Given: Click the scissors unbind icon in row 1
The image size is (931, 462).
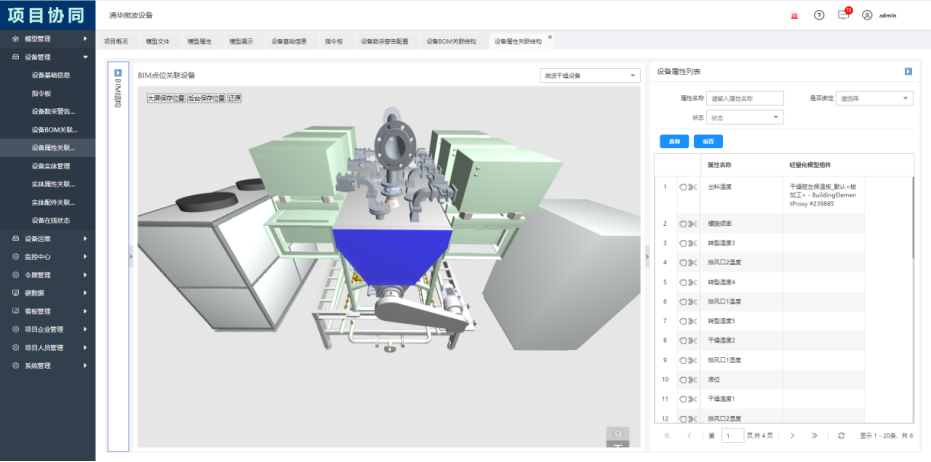Looking at the screenshot, I should tap(692, 187).
